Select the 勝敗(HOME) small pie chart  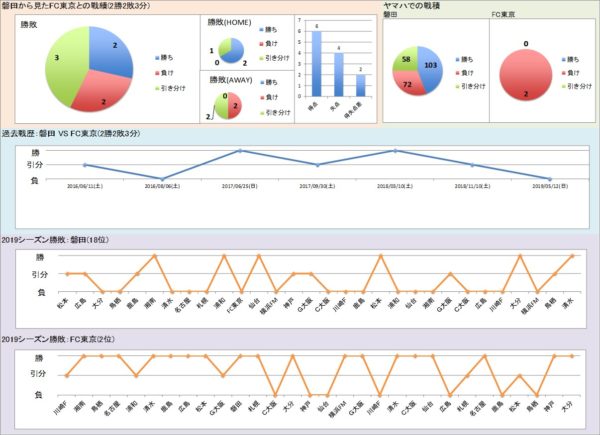230,49
